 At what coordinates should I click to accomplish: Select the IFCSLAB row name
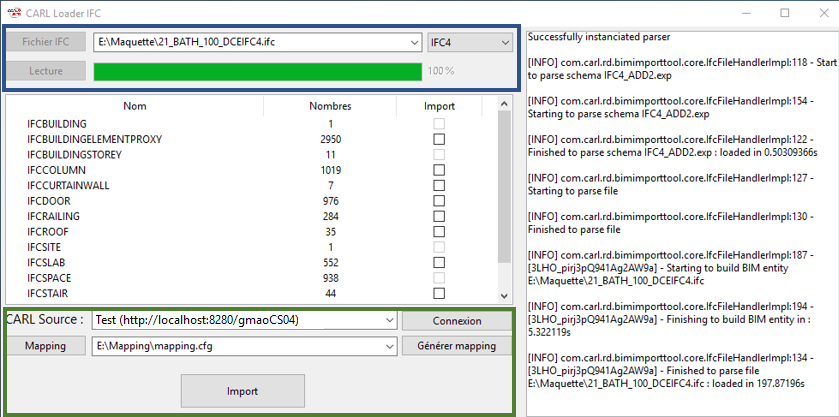coord(46,263)
